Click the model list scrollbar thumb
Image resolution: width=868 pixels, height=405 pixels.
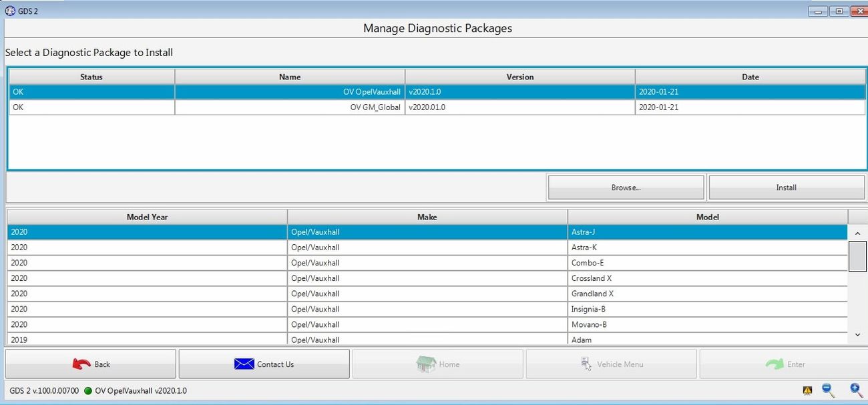pos(857,256)
